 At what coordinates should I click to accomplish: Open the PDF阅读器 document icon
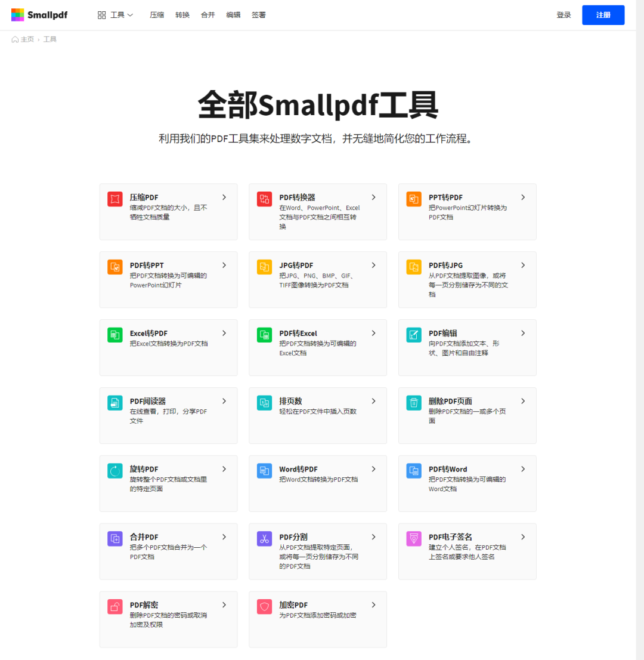(114, 403)
